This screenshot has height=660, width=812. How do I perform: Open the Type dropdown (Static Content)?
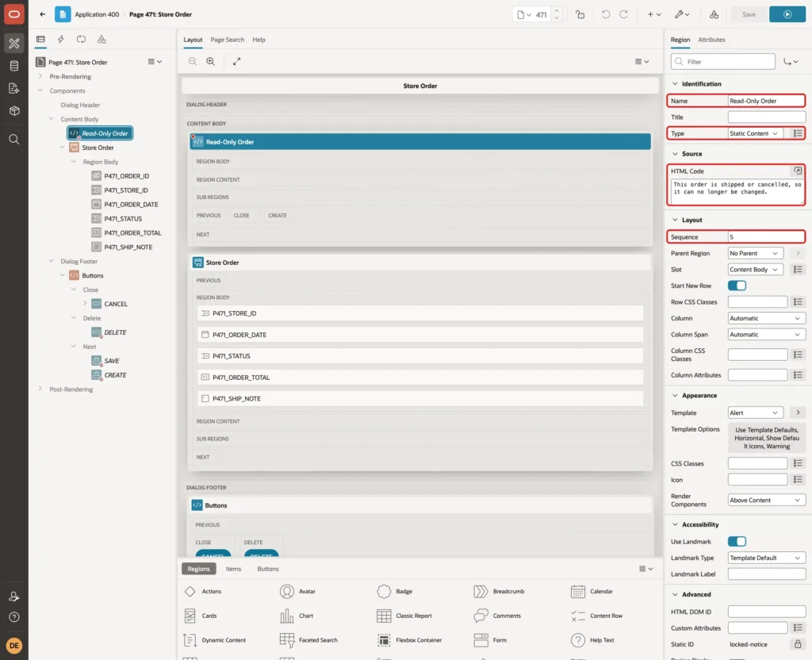(755, 133)
